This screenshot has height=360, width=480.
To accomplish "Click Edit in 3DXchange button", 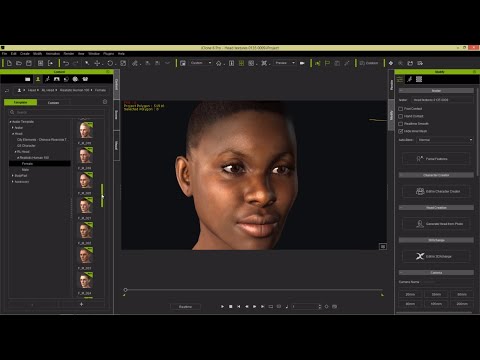I will point(436,256).
